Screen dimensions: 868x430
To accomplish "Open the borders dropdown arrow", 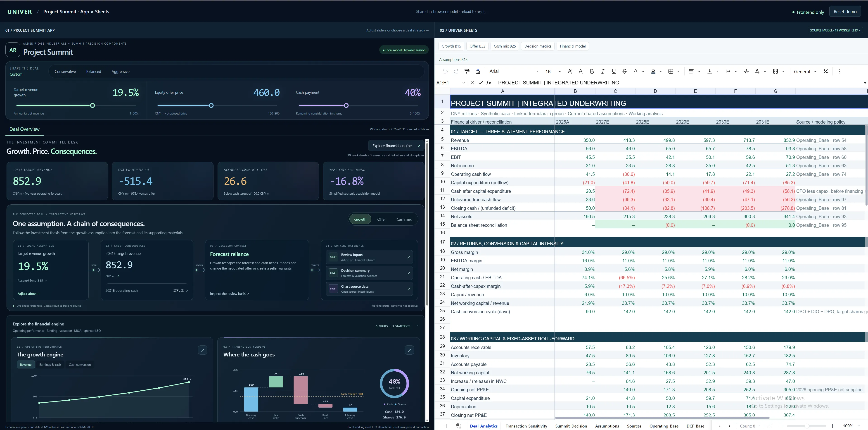I will [x=678, y=71].
